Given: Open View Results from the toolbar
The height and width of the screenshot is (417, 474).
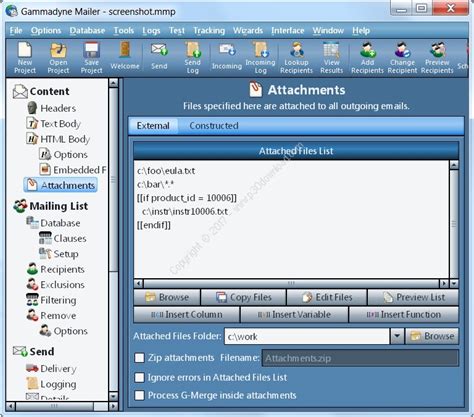Looking at the screenshot, I should [x=331, y=58].
